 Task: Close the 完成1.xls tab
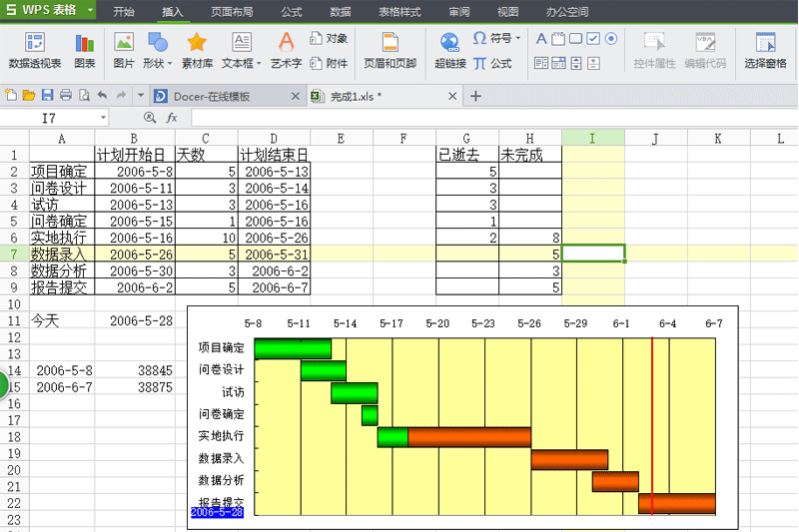coord(452,96)
